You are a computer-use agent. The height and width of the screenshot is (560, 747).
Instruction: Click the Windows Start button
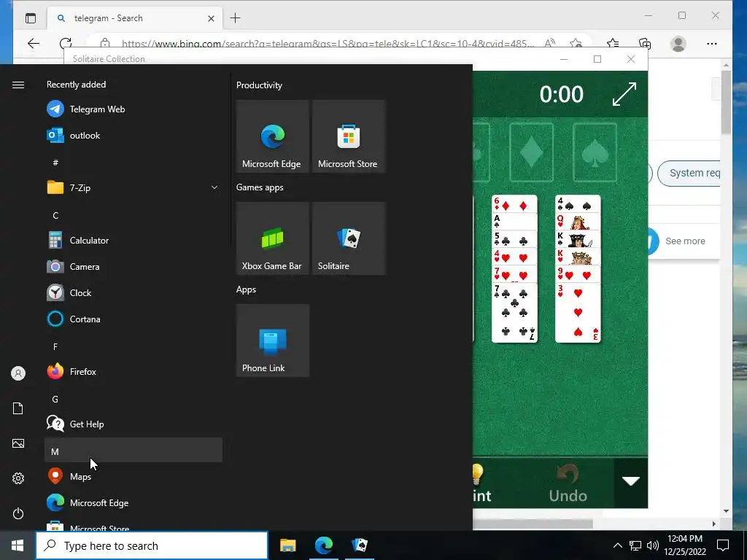pyautogui.click(x=18, y=545)
